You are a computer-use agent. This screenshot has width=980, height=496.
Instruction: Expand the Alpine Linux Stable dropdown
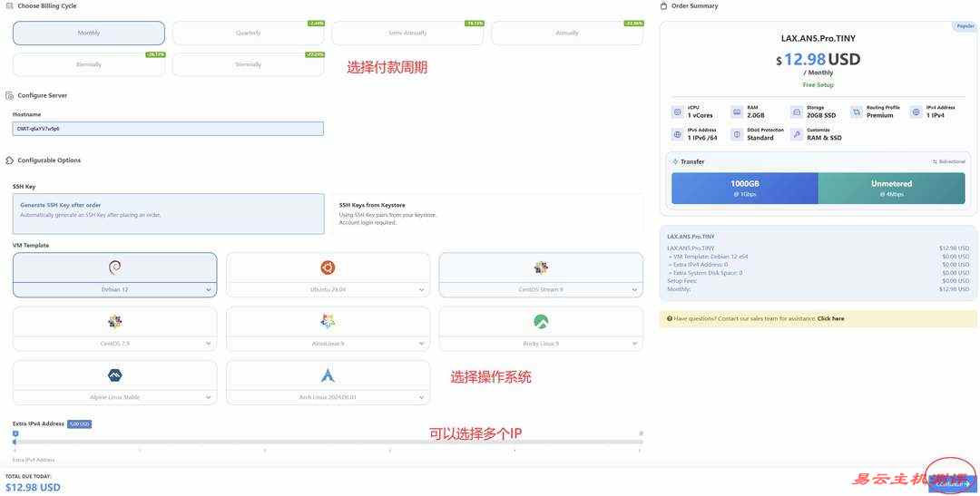click(x=115, y=397)
